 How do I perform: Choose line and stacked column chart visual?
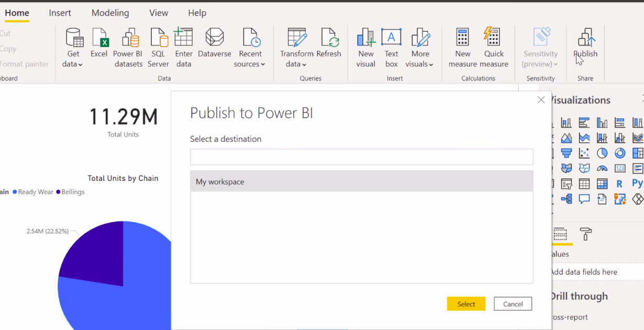pos(602,138)
